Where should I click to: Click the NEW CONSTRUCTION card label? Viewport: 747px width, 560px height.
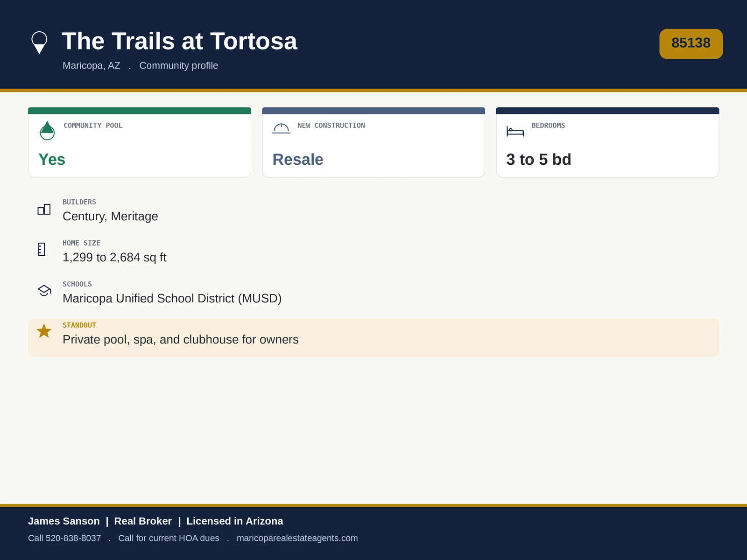click(x=331, y=126)
